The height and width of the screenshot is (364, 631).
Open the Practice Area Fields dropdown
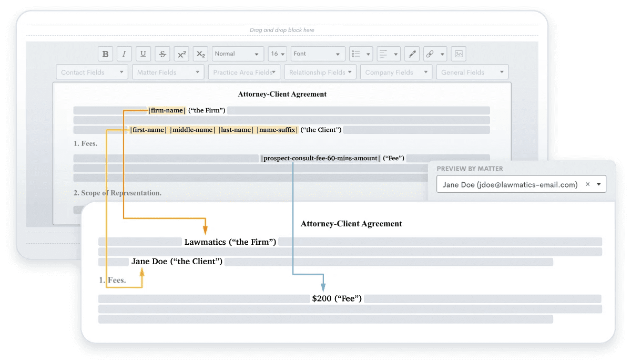(244, 72)
